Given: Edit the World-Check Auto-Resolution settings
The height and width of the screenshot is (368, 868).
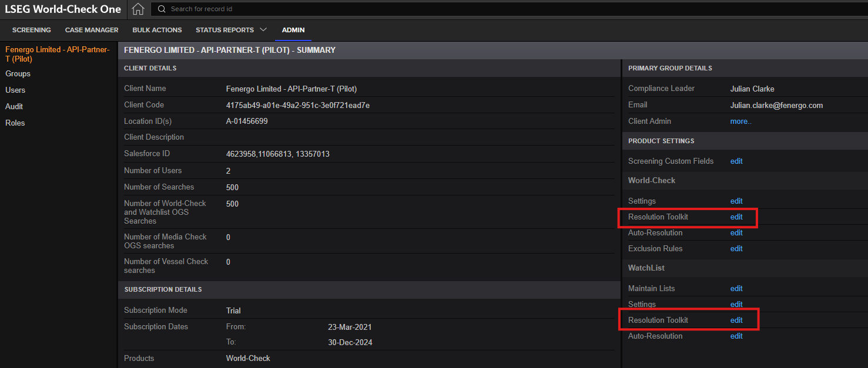Looking at the screenshot, I should coord(736,232).
